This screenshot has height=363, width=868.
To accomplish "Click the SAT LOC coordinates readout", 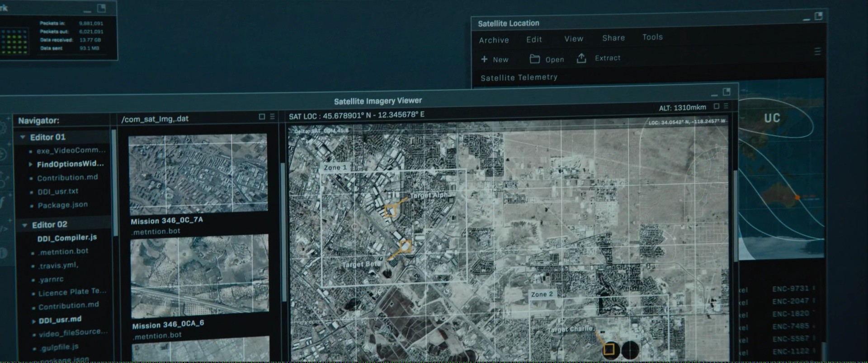I will (x=356, y=115).
